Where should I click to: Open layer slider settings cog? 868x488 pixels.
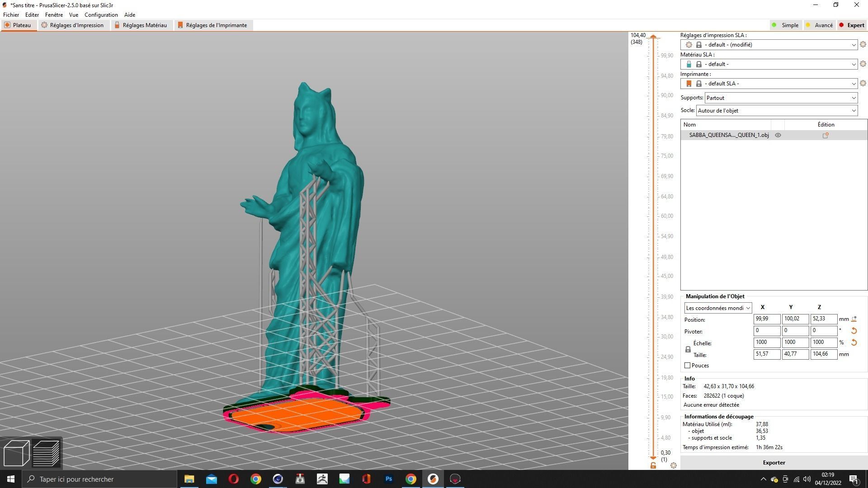(x=674, y=465)
